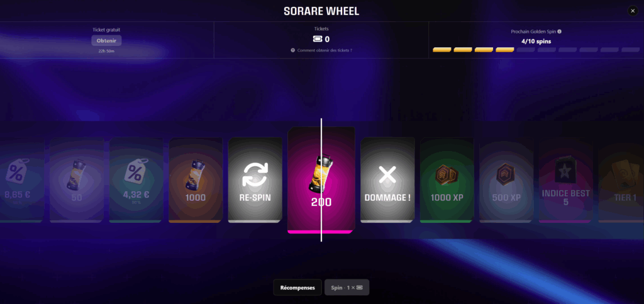The height and width of the screenshot is (304, 644).
Task: Select the RE-SPIN arrows icon card
Action: (255, 180)
